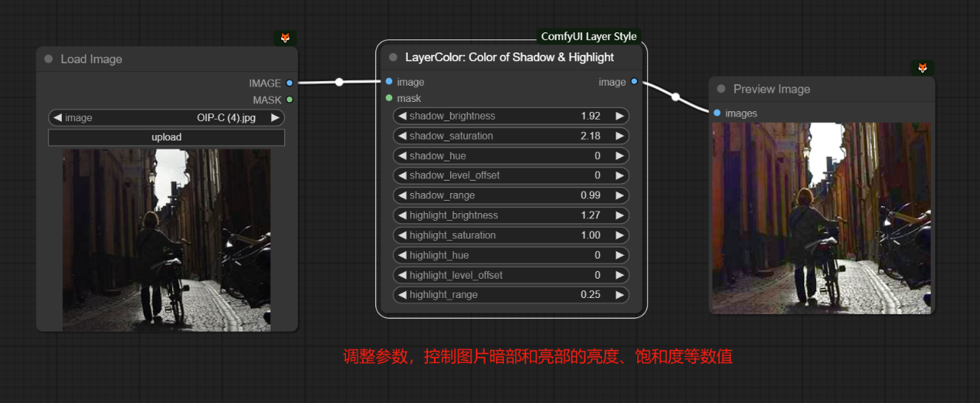
Task: Click the fox badge above Load Image node
Action: click(285, 38)
